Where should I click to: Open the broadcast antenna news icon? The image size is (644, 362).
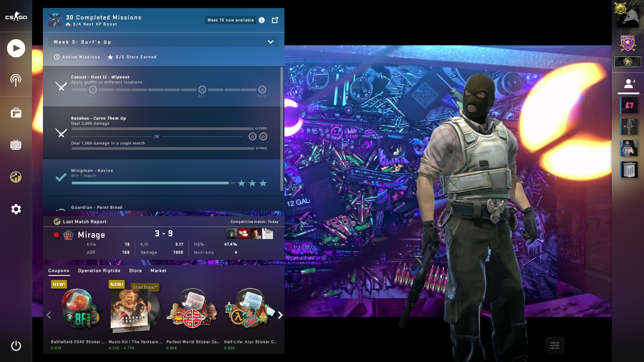click(16, 80)
